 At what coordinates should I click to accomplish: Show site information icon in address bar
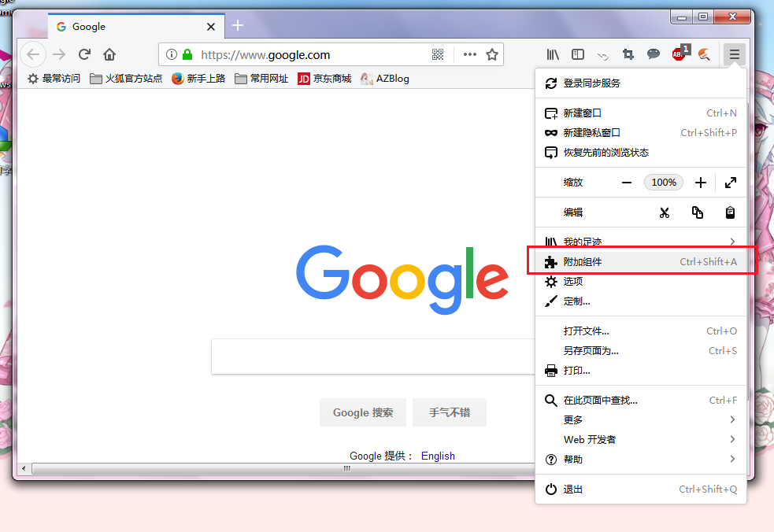point(172,54)
